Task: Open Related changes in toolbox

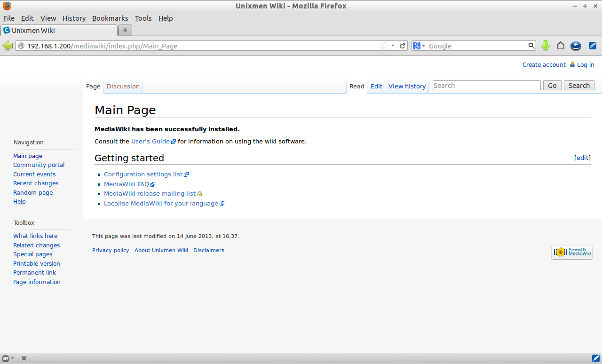Action: pos(37,245)
